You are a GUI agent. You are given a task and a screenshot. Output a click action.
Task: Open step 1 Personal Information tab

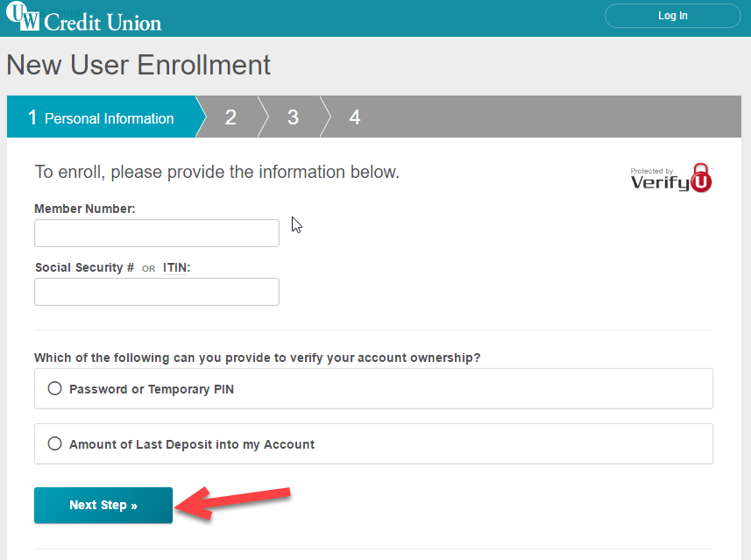coord(102,117)
